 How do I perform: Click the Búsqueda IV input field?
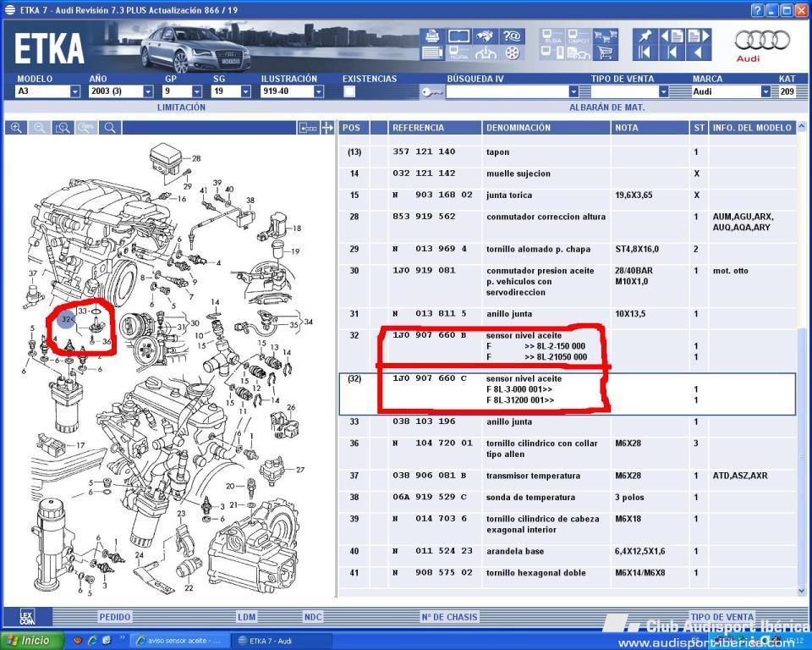507,91
